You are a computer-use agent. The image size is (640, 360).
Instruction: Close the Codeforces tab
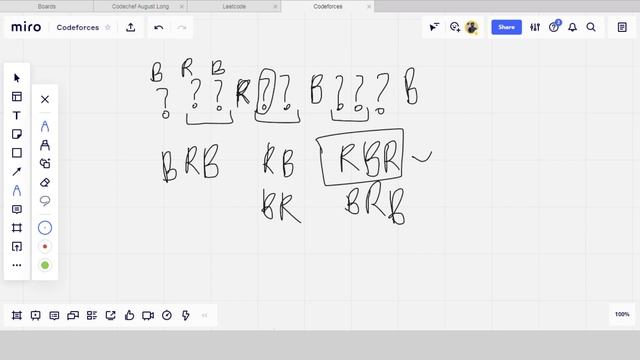point(369,7)
